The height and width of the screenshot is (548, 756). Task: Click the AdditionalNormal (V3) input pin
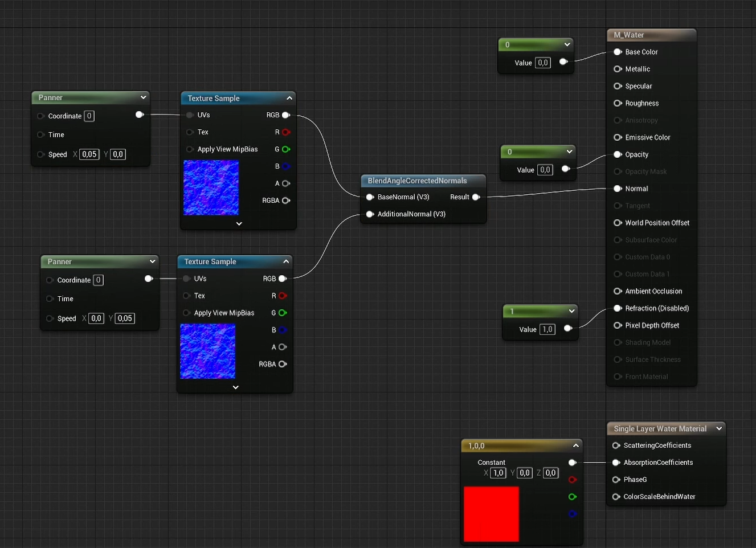(x=370, y=214)
